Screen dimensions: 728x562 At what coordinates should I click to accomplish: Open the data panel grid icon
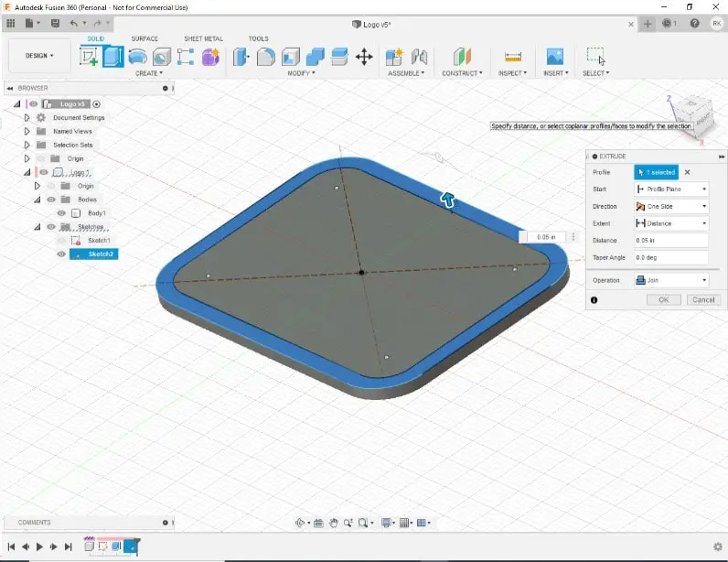[x=11, y=23]
